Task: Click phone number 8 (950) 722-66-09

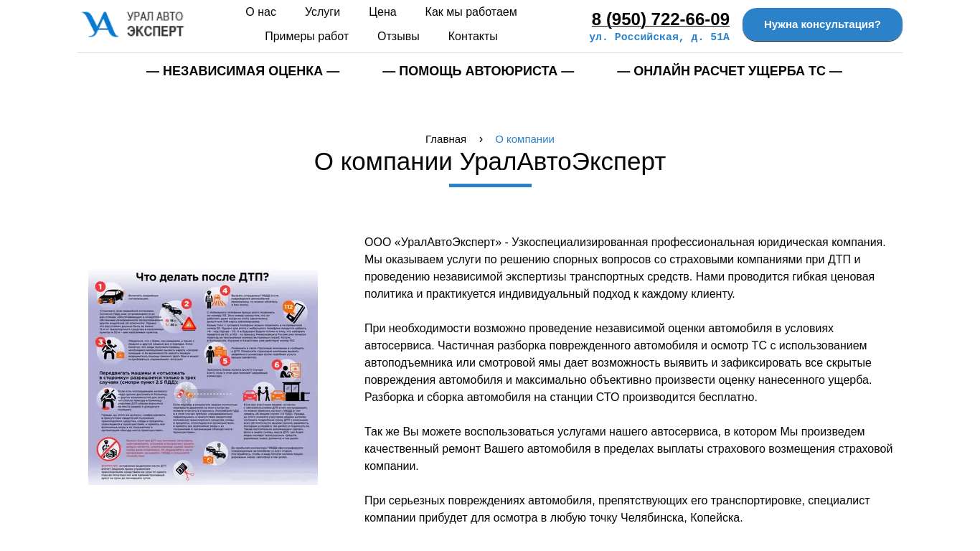Action: (660, 19)
